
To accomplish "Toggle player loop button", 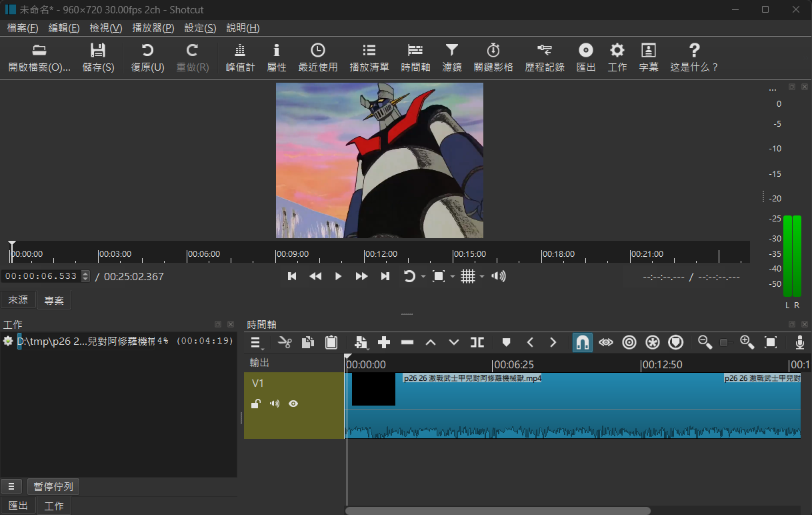I will tap(410, 276).
